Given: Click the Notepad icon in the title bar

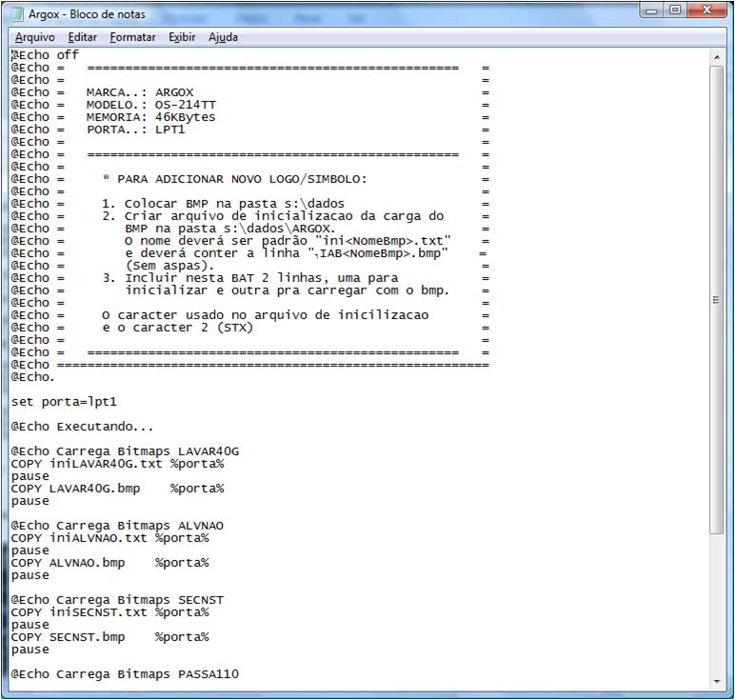Looking at the screenshot, I should click(x=17, y=14).
